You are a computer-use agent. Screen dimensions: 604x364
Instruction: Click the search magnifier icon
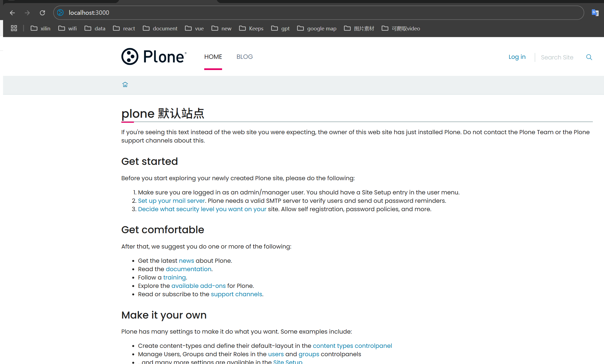589,57
